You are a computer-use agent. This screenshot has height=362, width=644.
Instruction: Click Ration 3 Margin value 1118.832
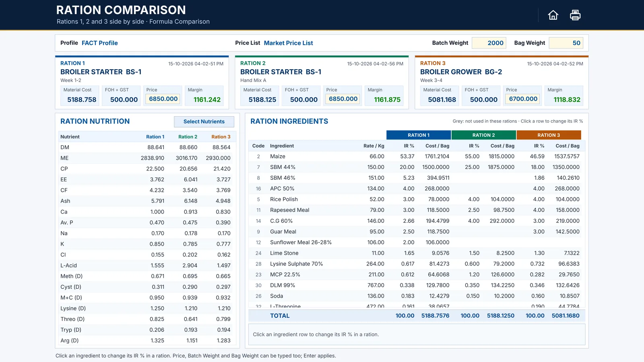pos(567,100)
